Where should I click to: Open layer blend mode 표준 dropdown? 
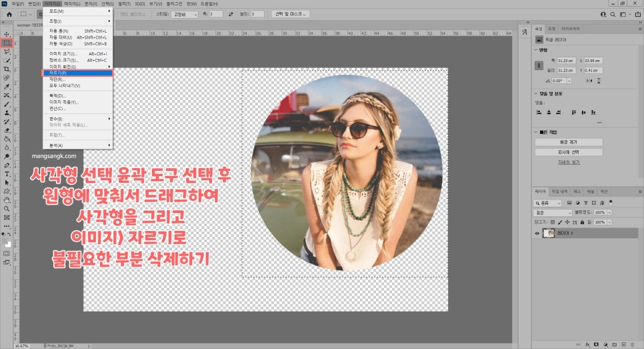point(553,212)
